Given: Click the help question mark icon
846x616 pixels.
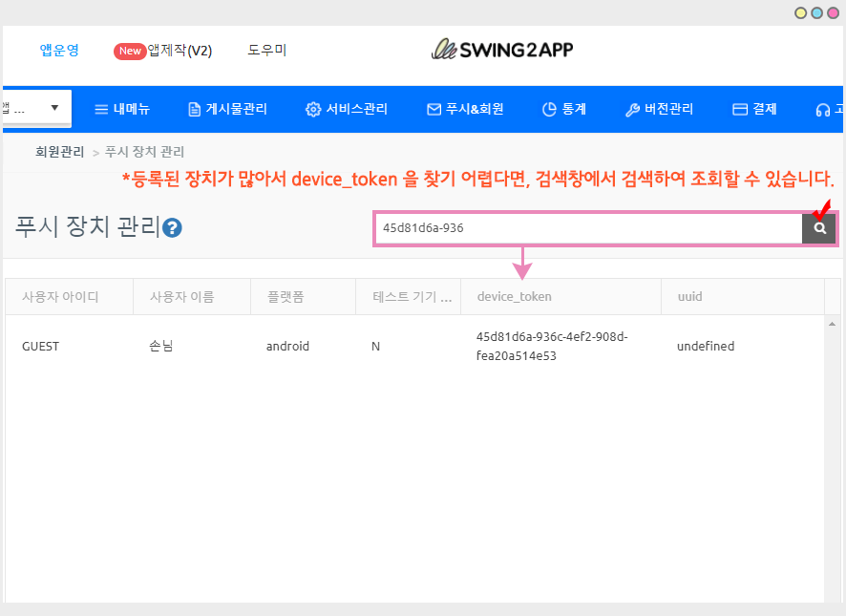Looking at the screenshot, I should (172, 228).
